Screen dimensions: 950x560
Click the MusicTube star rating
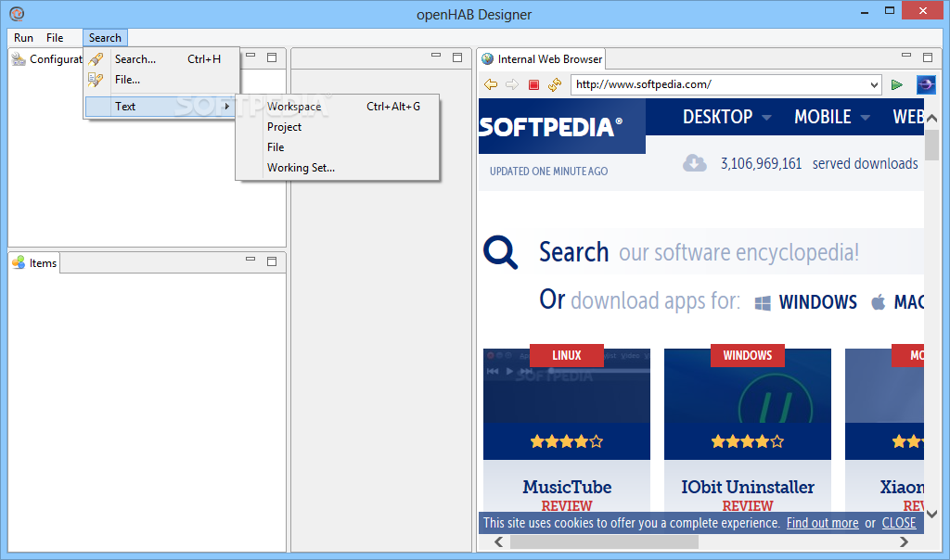(x=567, y=441)
